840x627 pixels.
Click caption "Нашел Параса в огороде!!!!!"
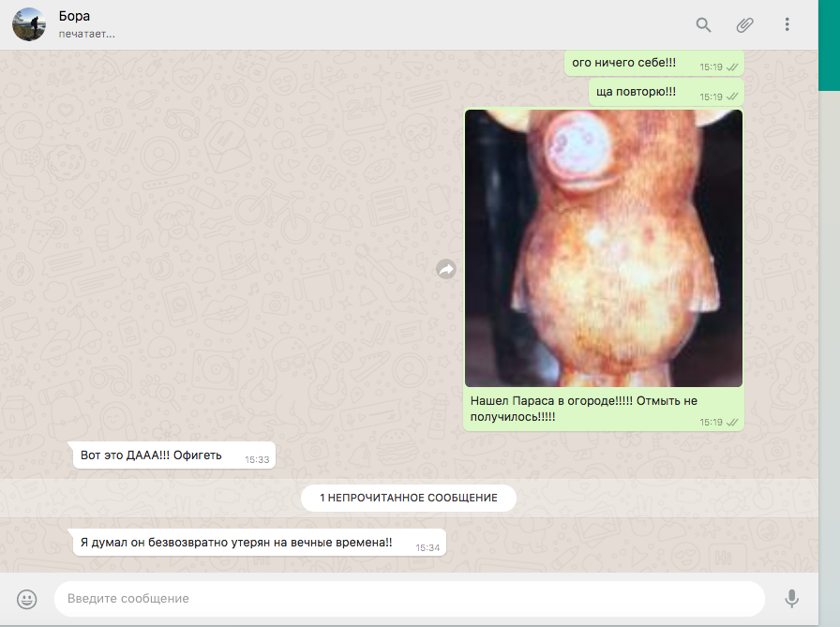[551, 400]
